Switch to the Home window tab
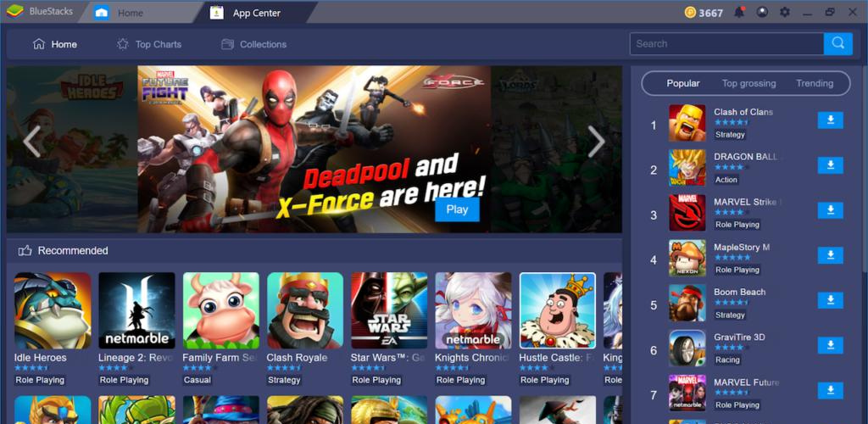Viewport: 868px width, 424px height. pyautogui.click(x=140, y=13)
